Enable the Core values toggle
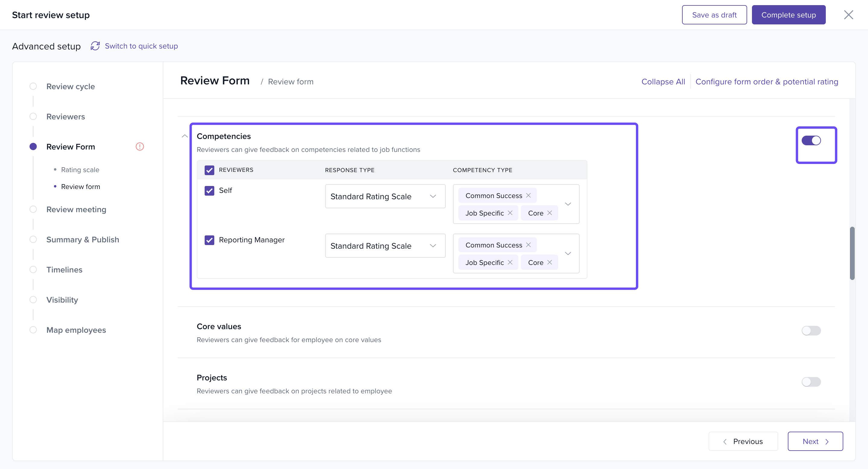 (x=811, y=331)
